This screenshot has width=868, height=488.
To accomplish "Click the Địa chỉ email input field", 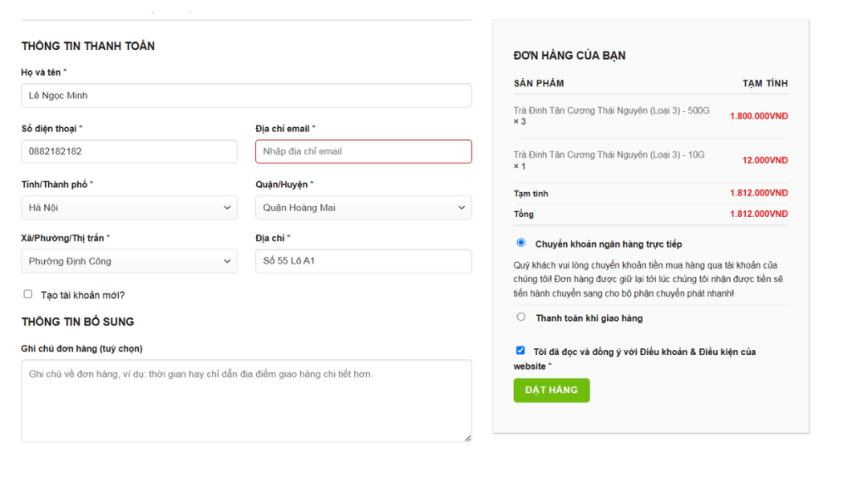I will (x=363, y=152).
